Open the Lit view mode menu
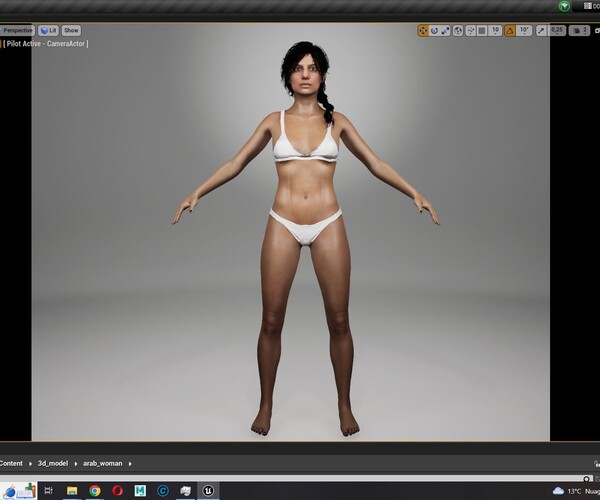 pyautogui.click(x=48, y=30)
